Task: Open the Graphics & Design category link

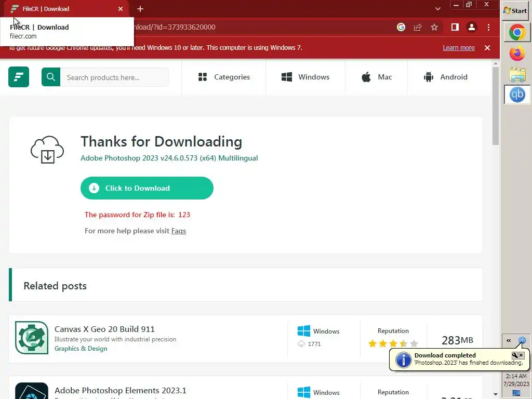Action: [x=81, y=349]
